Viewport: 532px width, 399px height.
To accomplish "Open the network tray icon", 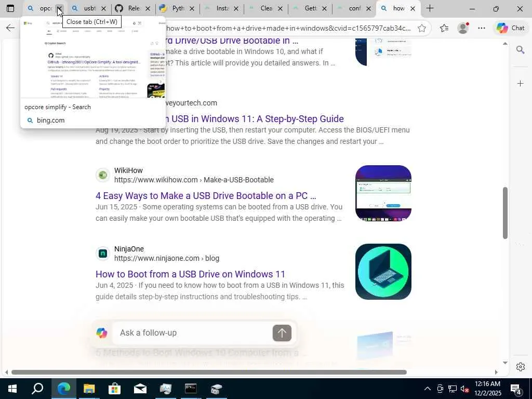I will click(453, 389).
